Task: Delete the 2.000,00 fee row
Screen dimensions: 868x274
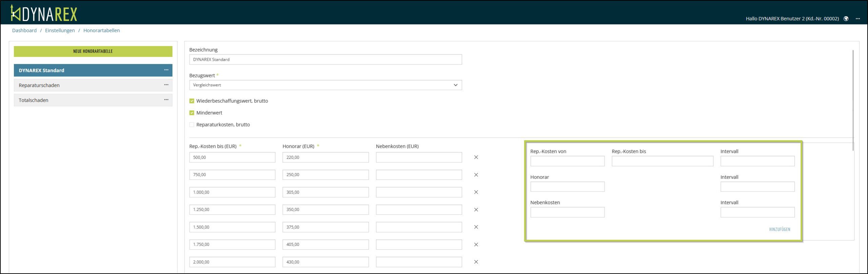Action: click(x=476, y=262)
